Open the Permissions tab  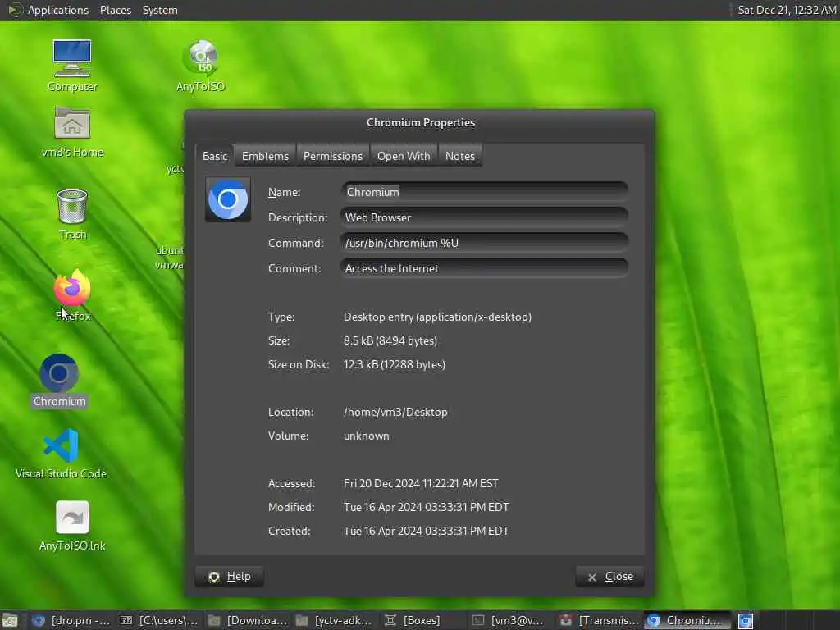pos(333,156)
